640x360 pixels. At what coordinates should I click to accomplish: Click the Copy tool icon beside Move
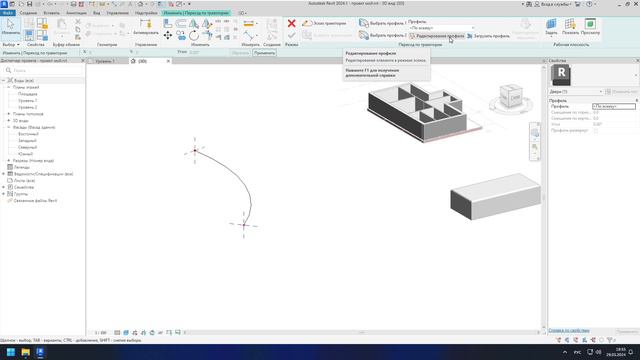(x=181, y=36)
